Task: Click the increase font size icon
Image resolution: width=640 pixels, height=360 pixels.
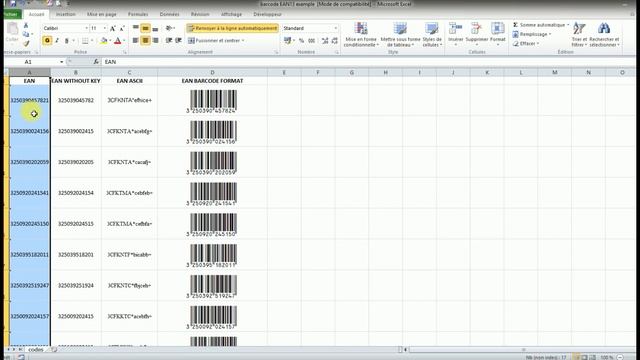Action: (113, 28)
